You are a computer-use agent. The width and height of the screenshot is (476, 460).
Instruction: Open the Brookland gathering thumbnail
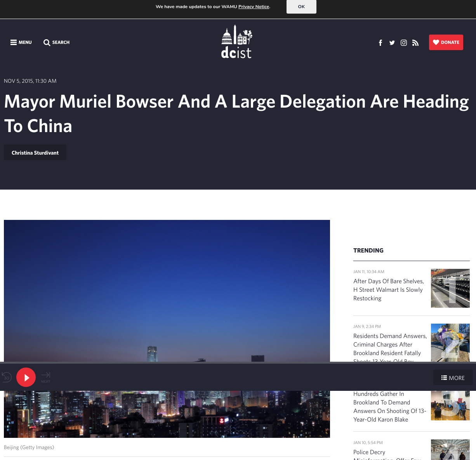pyautogui.click(x=450, y=406)
